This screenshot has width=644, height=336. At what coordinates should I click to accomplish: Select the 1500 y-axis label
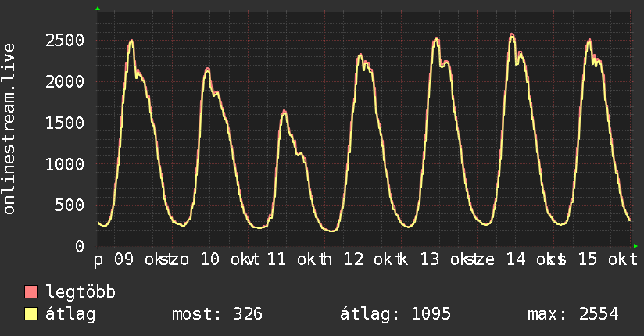tap(65, 123)
